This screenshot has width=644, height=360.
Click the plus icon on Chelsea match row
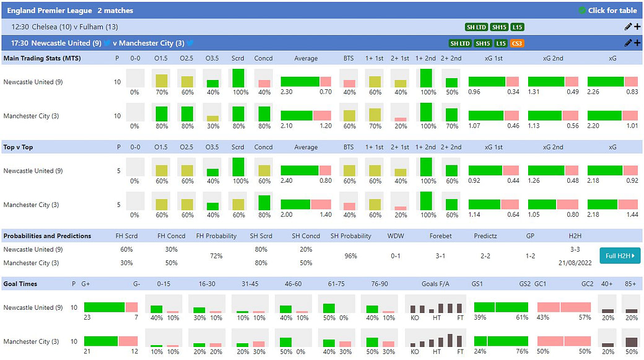[x=638, y=27]
